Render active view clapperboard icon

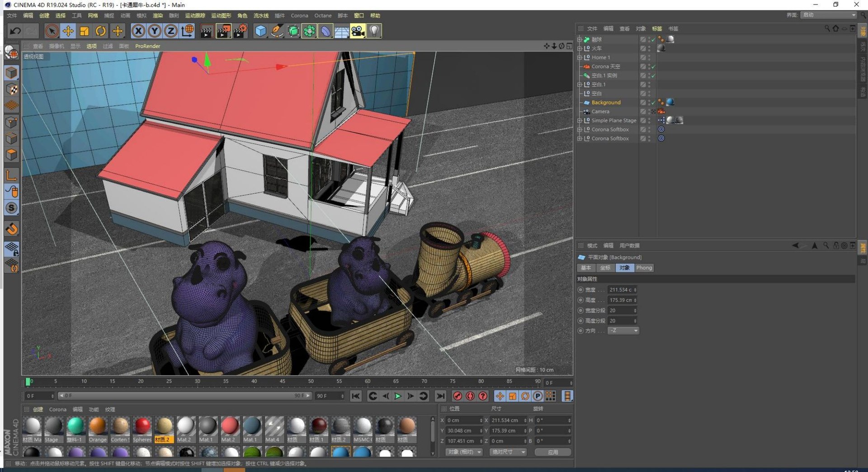pyautogui.click(x=207, y=31)
